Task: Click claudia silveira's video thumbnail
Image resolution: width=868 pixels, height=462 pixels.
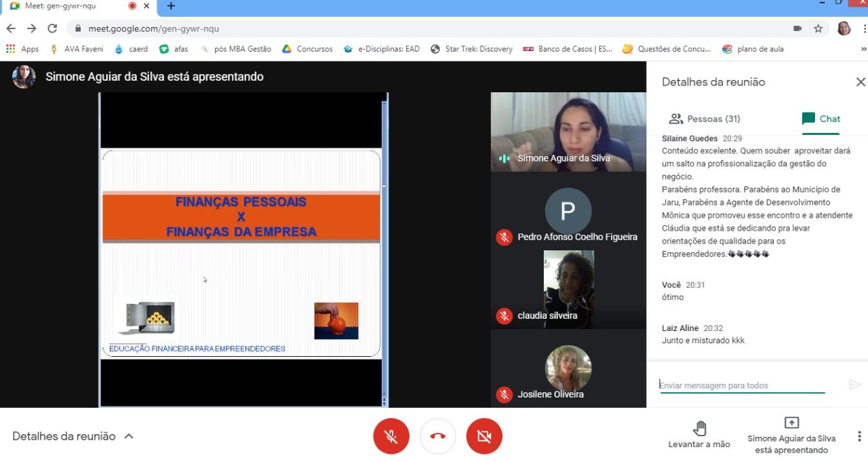Action: pos(568,289)
